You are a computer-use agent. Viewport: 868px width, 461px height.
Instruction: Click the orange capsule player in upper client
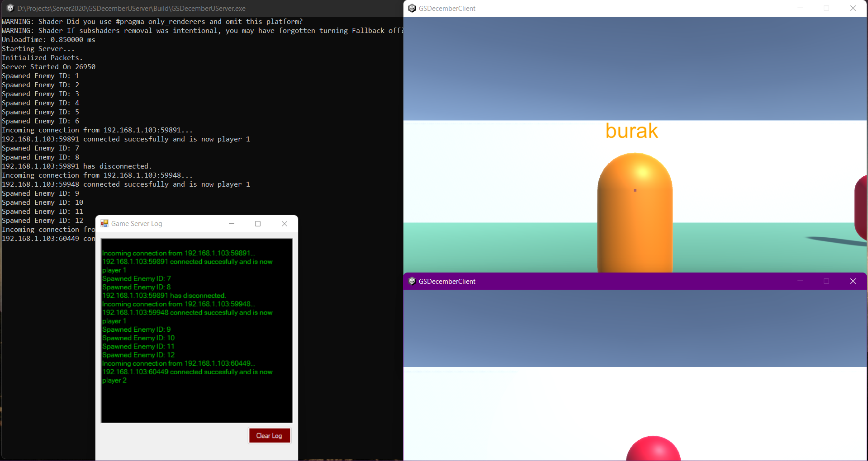[x=635, y=212]
